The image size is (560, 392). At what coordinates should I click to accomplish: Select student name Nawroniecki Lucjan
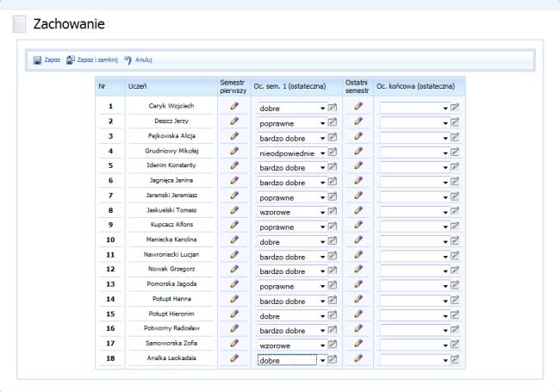[x=171, y=254]
